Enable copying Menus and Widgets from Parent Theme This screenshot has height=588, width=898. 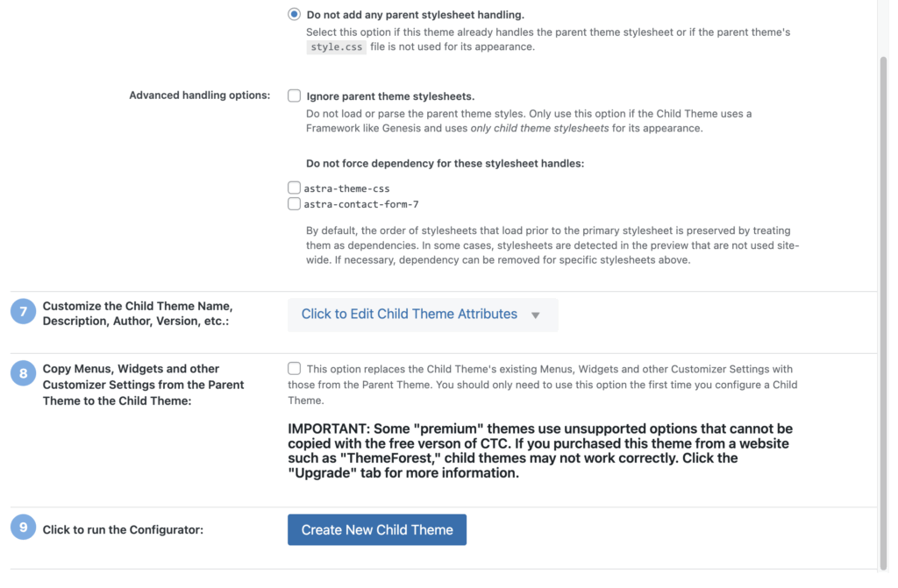click(x=295, y=369)
